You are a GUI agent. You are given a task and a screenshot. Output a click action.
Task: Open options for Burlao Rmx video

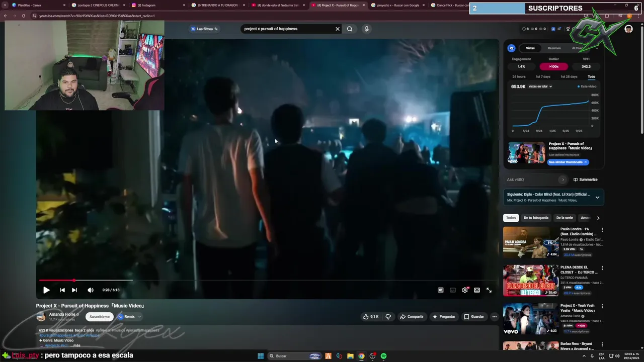pos(602,344)
